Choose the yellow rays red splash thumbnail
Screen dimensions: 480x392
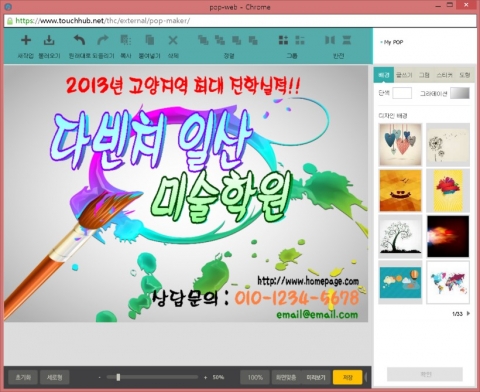tap(448, 190)
